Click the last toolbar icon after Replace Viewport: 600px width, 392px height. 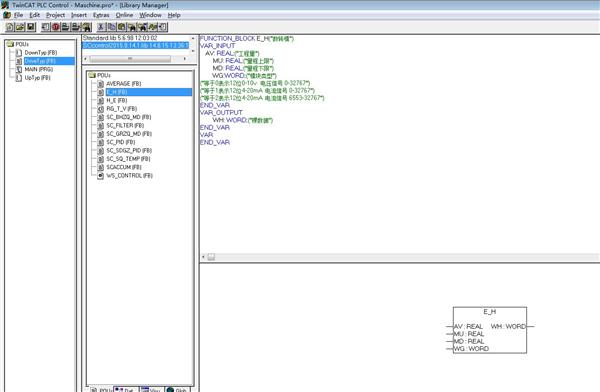pos(163,27)
